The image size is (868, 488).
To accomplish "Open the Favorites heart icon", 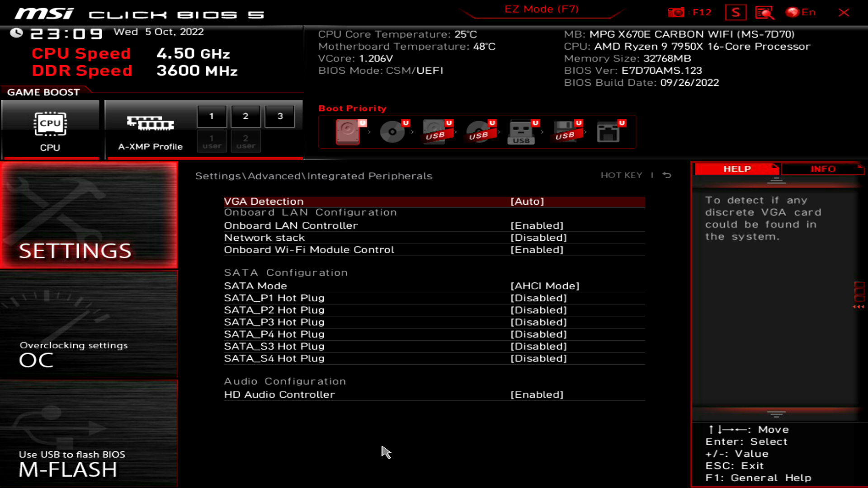I will [736, 13].
